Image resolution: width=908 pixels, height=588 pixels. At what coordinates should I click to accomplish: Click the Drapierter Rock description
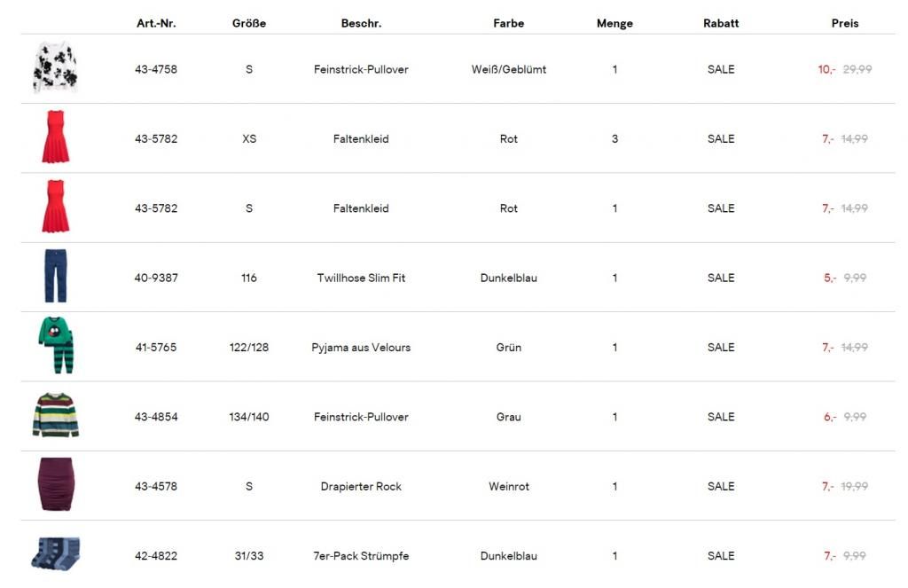[361, 486]
